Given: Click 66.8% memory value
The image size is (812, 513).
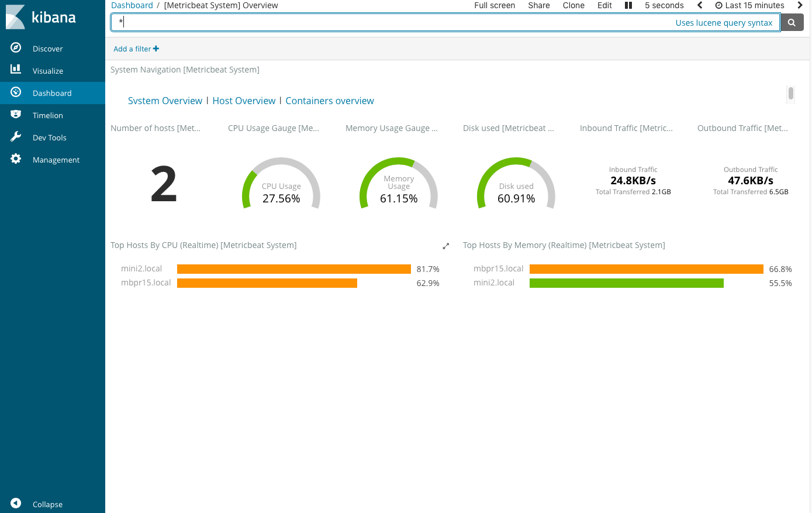Looking at the screenshot, I should click(x=780, y=269).
